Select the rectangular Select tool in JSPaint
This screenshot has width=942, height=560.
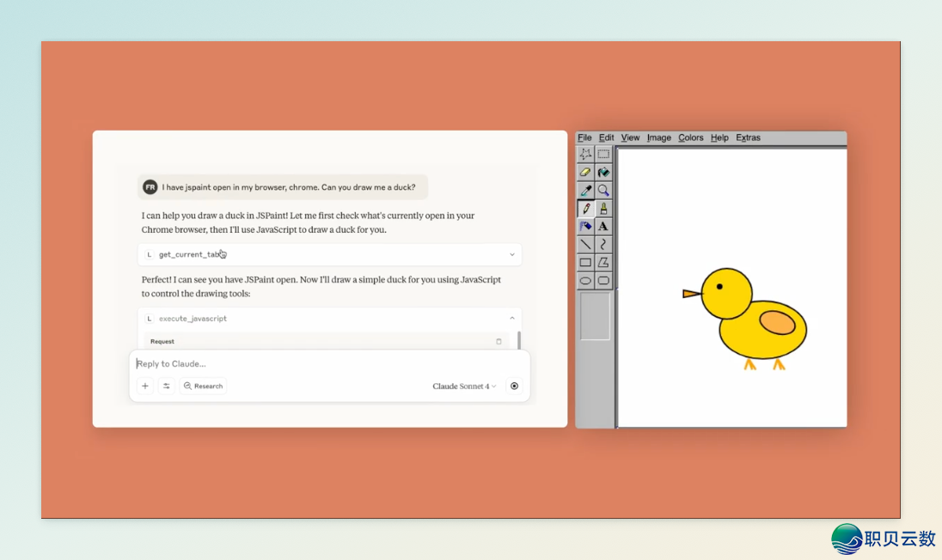coord(603,155)
